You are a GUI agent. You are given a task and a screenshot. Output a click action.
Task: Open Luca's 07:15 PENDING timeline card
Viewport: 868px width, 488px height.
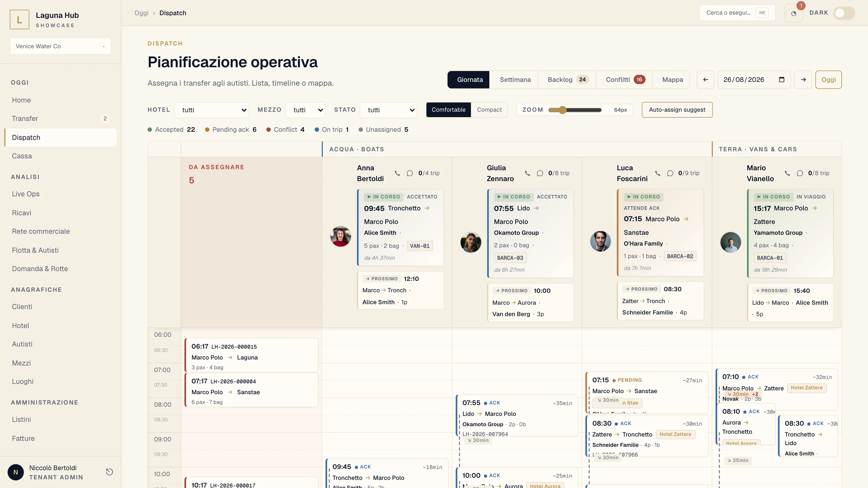[x=647, y=393]
